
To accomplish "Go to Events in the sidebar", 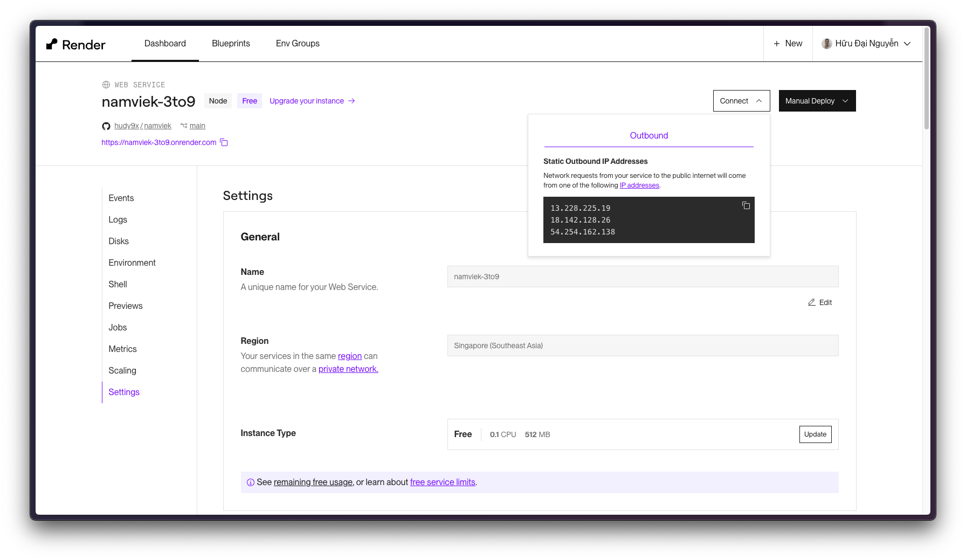I will [x=121, y=198].
